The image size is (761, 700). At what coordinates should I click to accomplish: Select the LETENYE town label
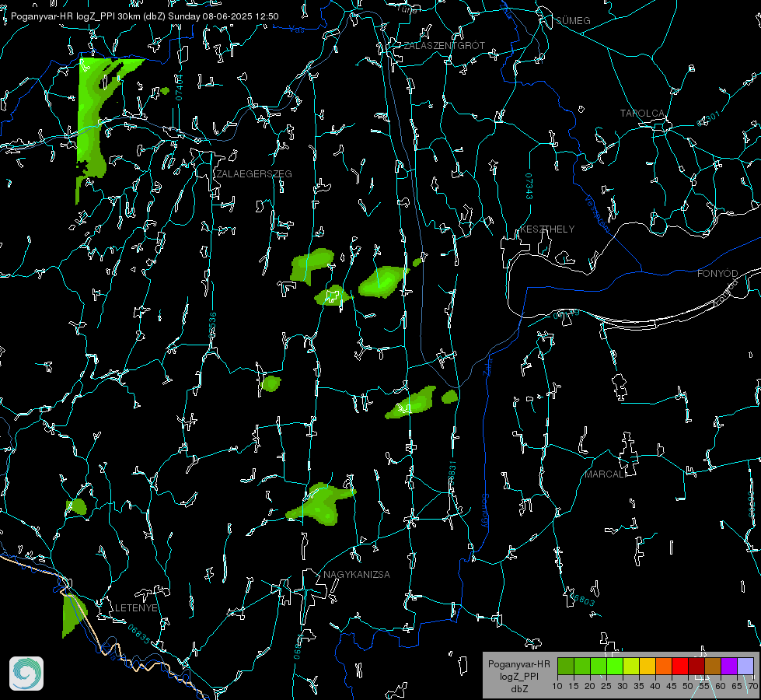coord(136,608)
